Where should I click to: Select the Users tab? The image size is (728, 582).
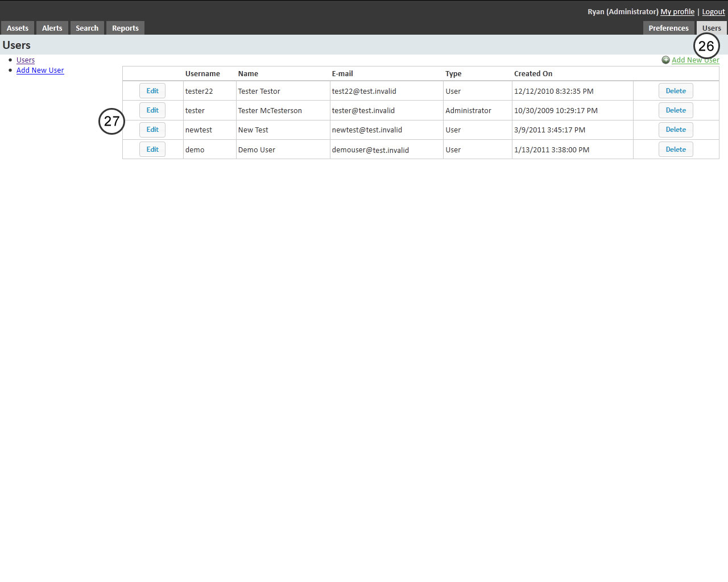712,27
